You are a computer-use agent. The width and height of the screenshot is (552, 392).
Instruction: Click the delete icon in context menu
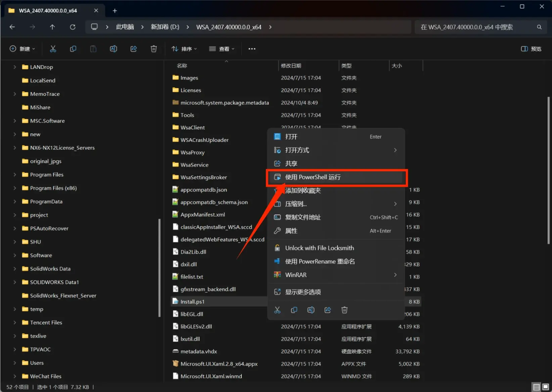344,310
